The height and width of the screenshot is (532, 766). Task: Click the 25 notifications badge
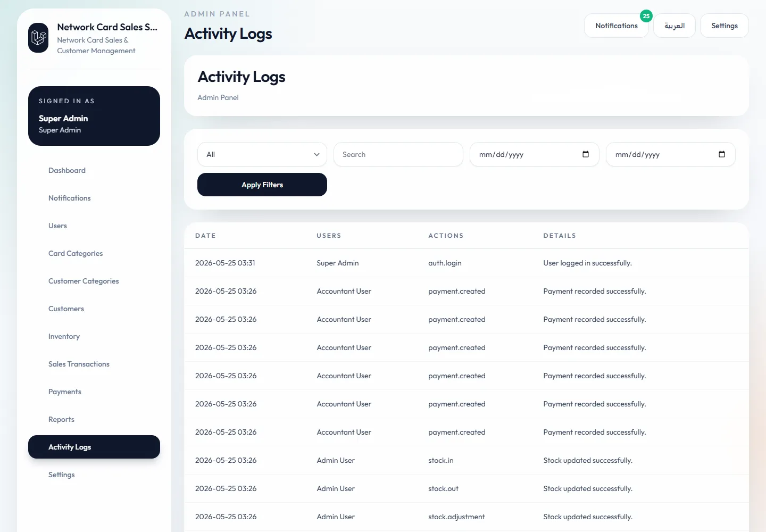[646, 16]
